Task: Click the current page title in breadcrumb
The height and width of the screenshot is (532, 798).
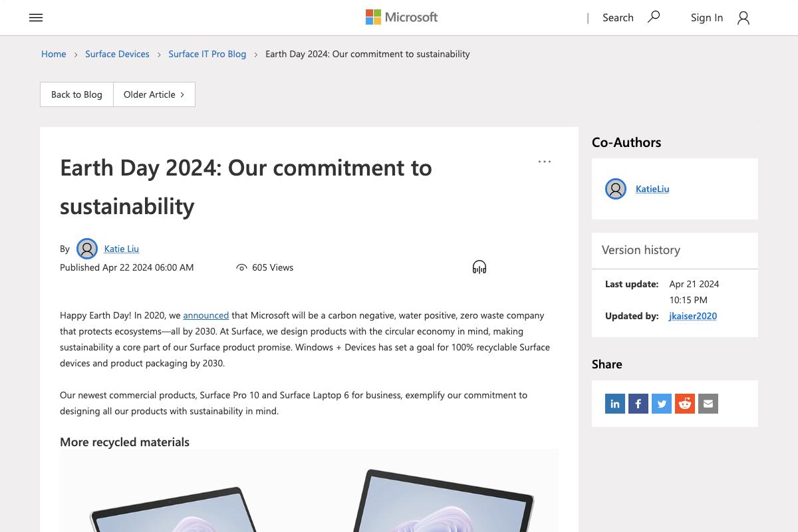Action: 368,54
